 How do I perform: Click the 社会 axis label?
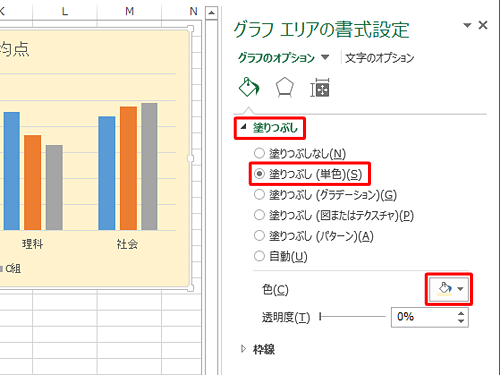(x=127, y=244)
